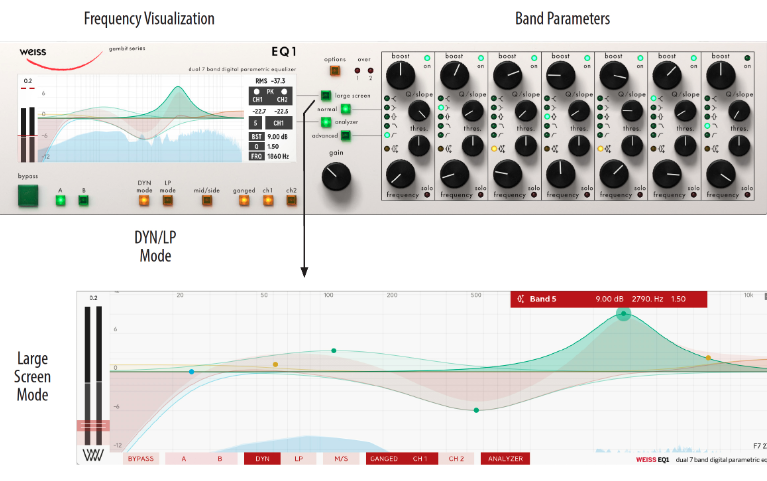Toggle GANGED in large screen bar
Screen dimensions: 767x481
[384, 459]
